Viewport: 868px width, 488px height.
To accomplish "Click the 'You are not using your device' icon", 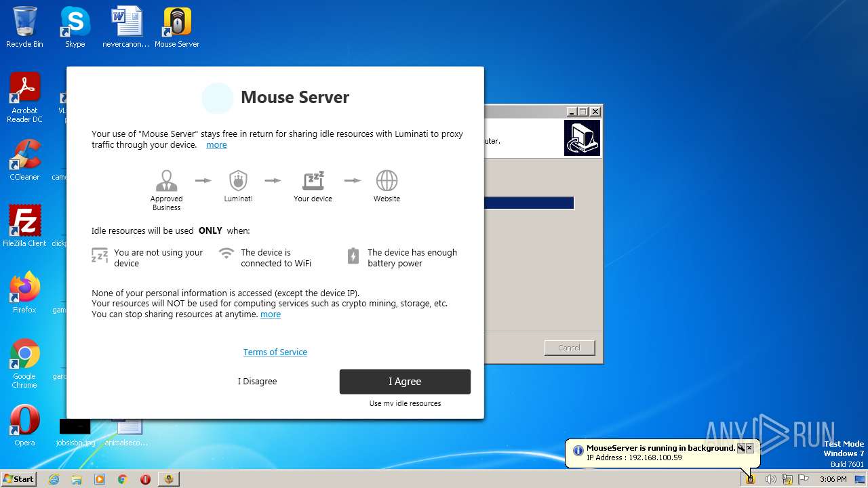I will [100, 255].
